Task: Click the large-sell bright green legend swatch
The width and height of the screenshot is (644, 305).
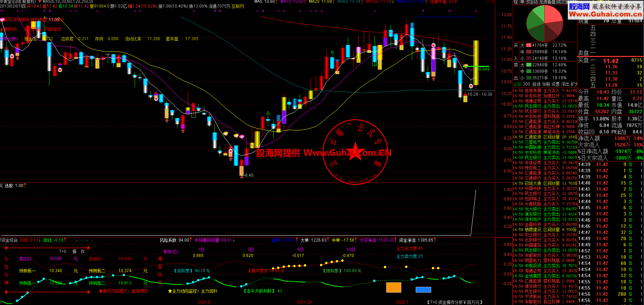Action: tap(529, 65)
